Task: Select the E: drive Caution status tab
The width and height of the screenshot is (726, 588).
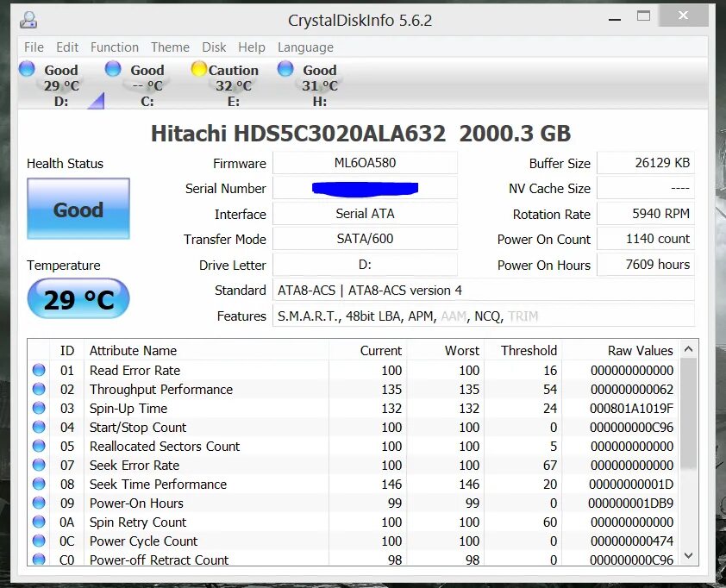Action: click(234, 84)
